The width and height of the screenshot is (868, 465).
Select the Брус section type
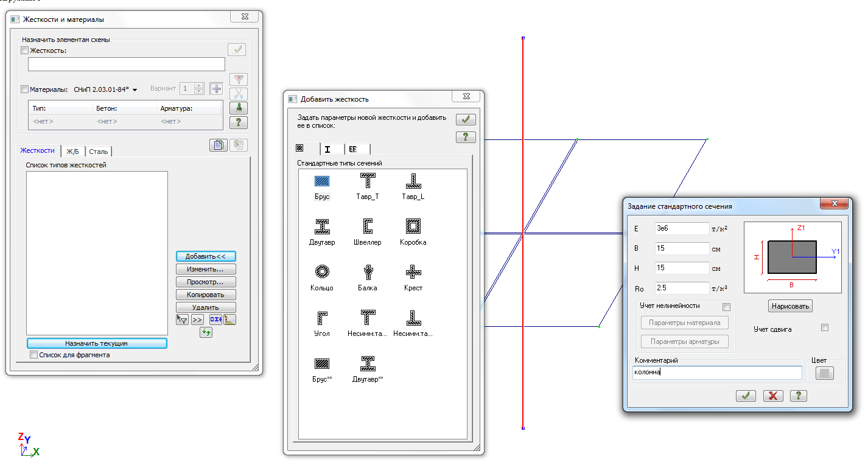322,181
